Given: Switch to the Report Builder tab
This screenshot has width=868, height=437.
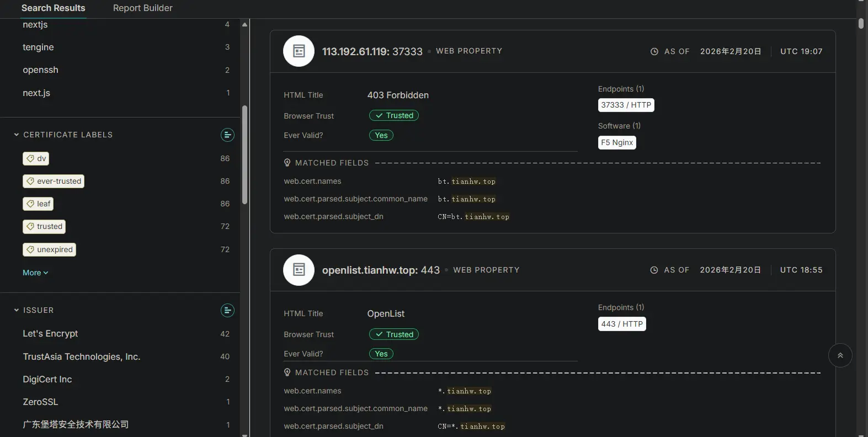Looking at the screenshot, I should [x=142, y=8].
